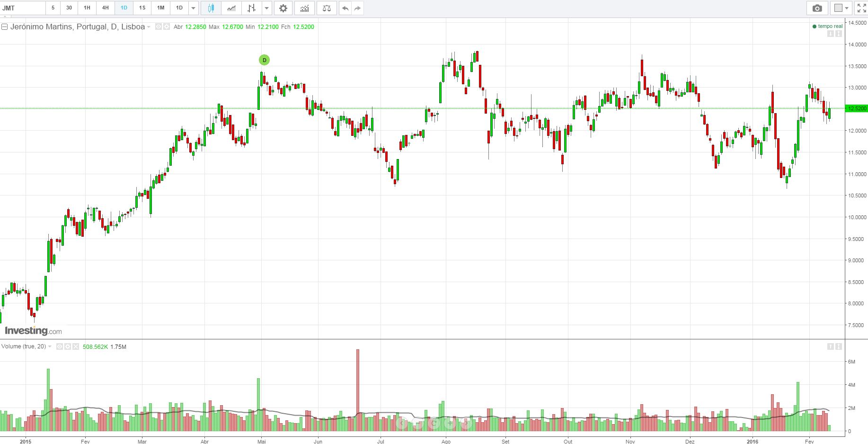Select the 1S weekly interval
The height and width of the screenshot is (444, 868).
tap(142, 8)
